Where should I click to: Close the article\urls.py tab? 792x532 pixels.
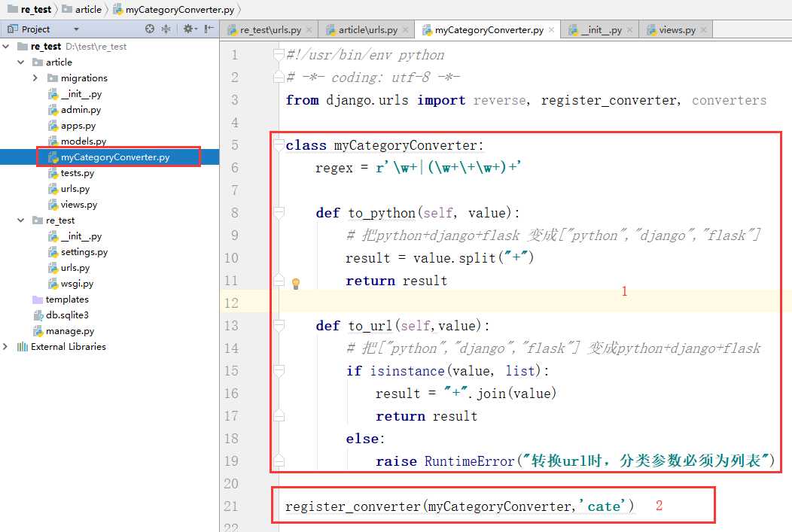pyautogui.click(x=406, y=30)
